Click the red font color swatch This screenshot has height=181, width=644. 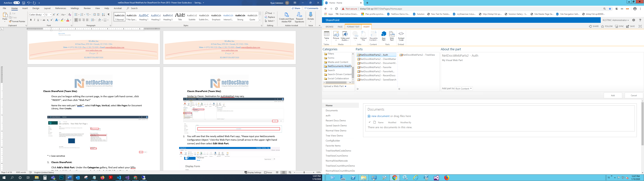click(x=68, y=20)
